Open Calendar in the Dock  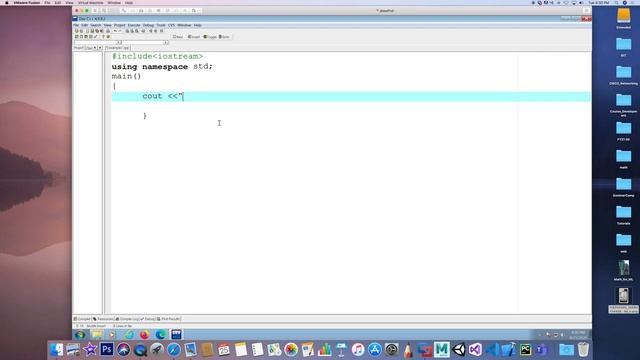pyautogui.click(x=224, y=350)
